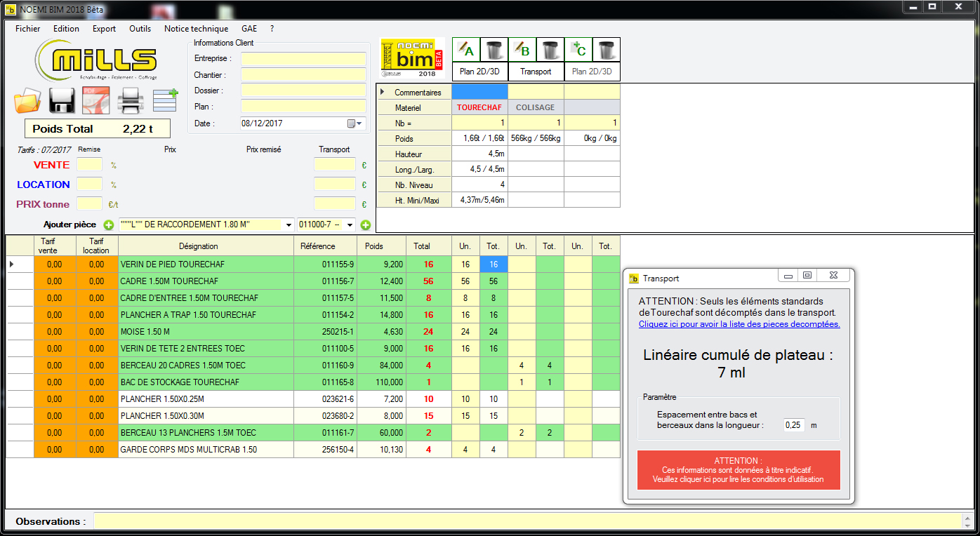The image size is (980, 536).
Task: Click the Observations text field
Action: point(527,521)
